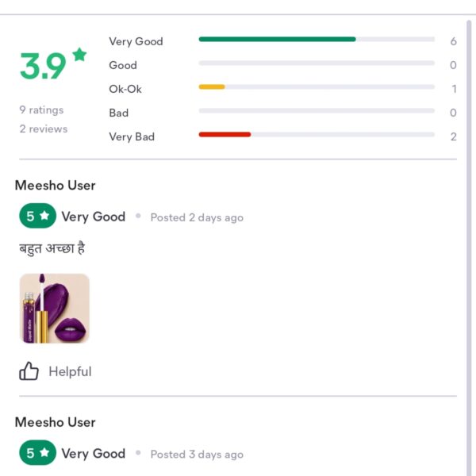Open the purple lipstick review photo
The height and width of the screenshot is (476, 476).
pyautogui.click(x=55, y=309)
